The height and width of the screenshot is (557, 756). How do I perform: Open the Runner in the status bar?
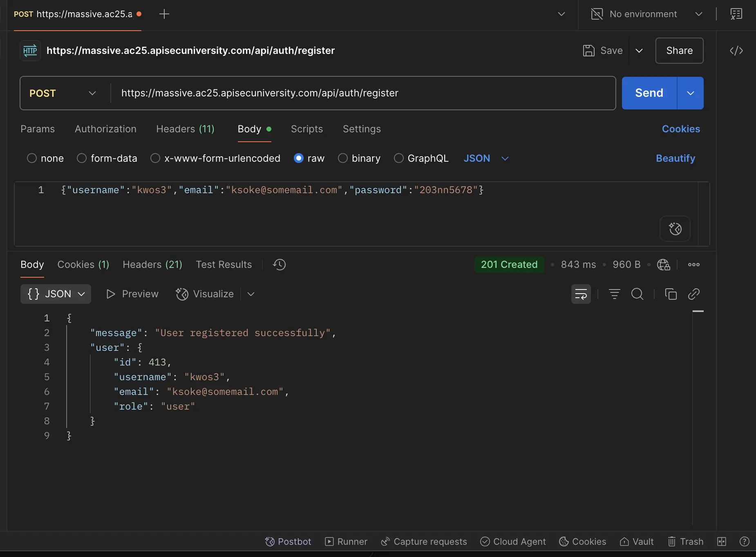(x=346, y=541)
